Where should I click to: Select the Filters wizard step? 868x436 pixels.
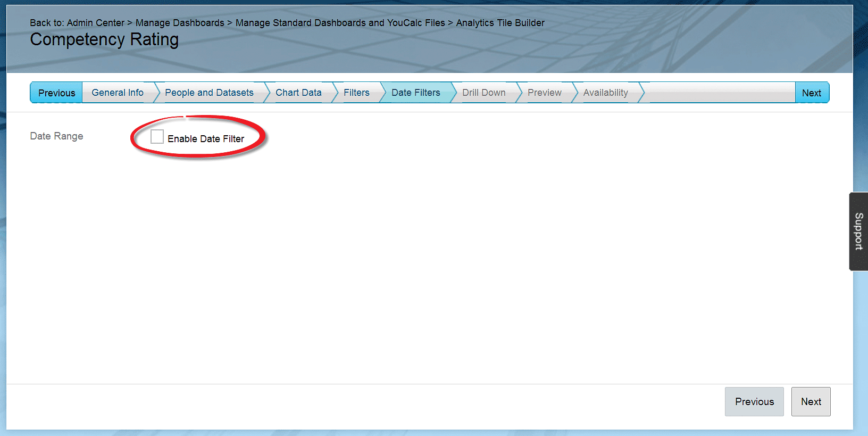356,93
